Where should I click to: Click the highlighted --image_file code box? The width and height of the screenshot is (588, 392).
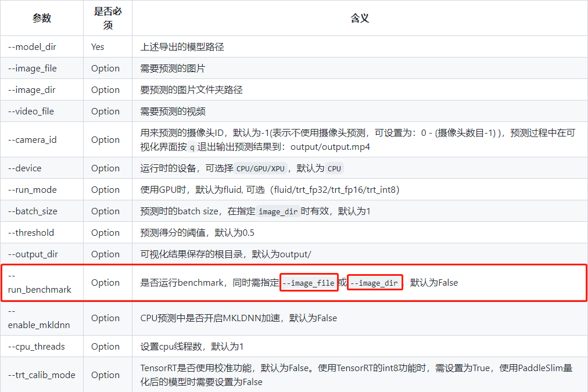309,282
